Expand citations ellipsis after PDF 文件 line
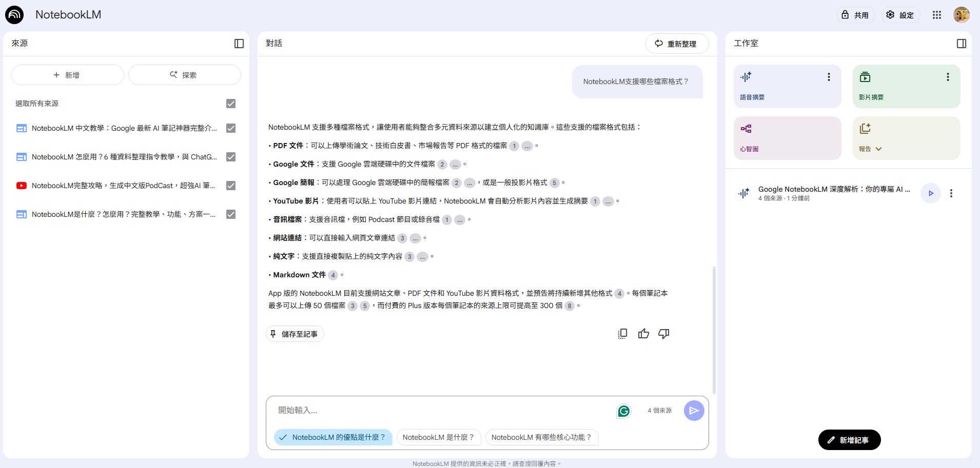Screen dimensions: 980x468 pyautogui.click(x=527, y=146)
